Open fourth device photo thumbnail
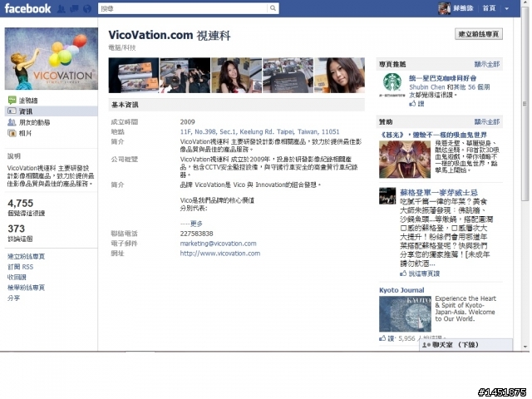The image size is (532, 399). click(x=288, y=76)
